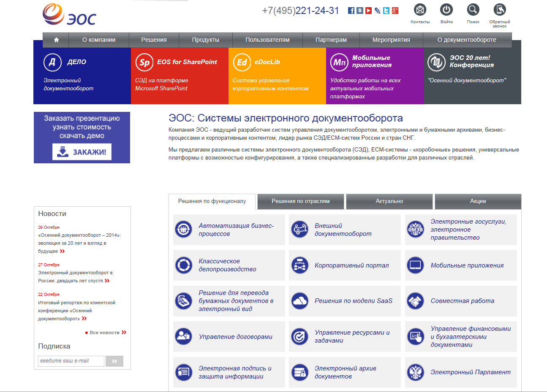Click the SaaS cloud icon
The height and width of the screenshot is (392, 547).
pyautogui.click(x=300, y=301)
